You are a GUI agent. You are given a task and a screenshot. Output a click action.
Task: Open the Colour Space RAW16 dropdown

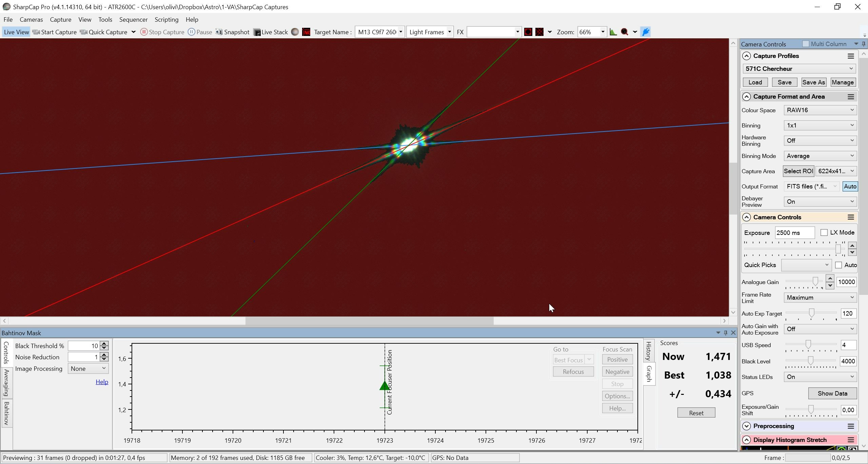click(x=820, y=110)
